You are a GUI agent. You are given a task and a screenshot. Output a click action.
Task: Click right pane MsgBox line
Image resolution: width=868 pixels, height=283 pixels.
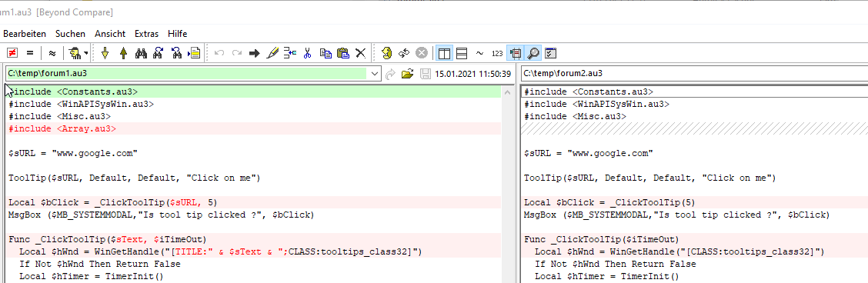[696, 215]
